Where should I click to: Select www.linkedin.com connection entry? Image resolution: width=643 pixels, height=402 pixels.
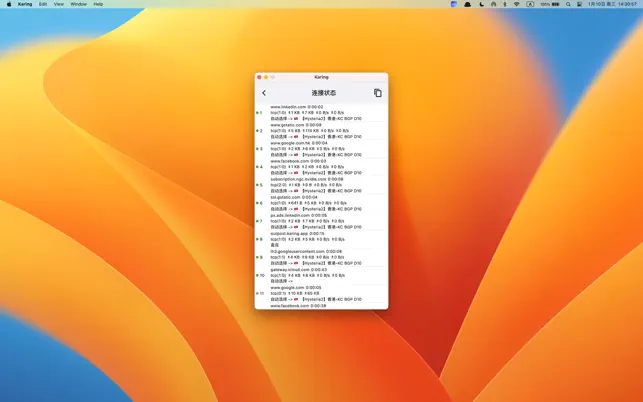pos(321,113)
